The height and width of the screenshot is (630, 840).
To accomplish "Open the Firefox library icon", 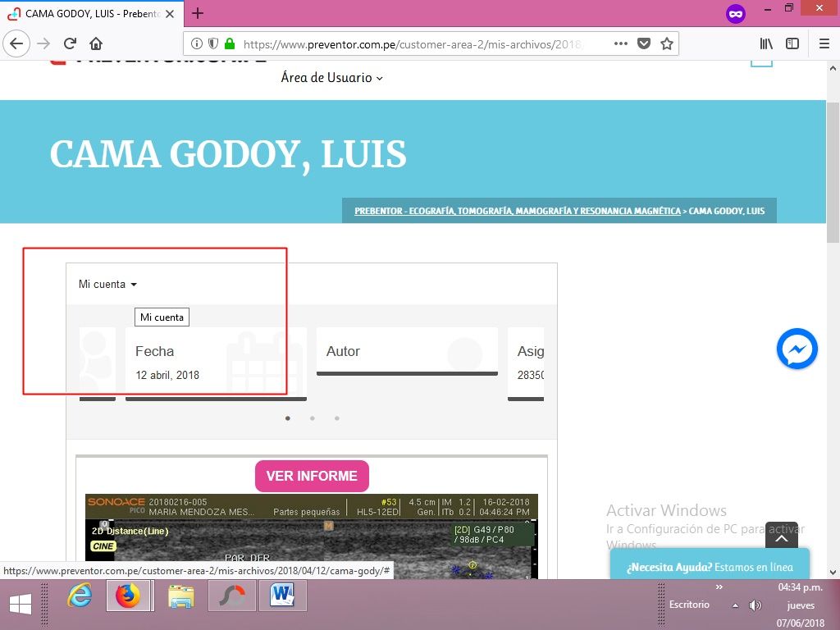I will pyautogui.click(x=766, y=43).
